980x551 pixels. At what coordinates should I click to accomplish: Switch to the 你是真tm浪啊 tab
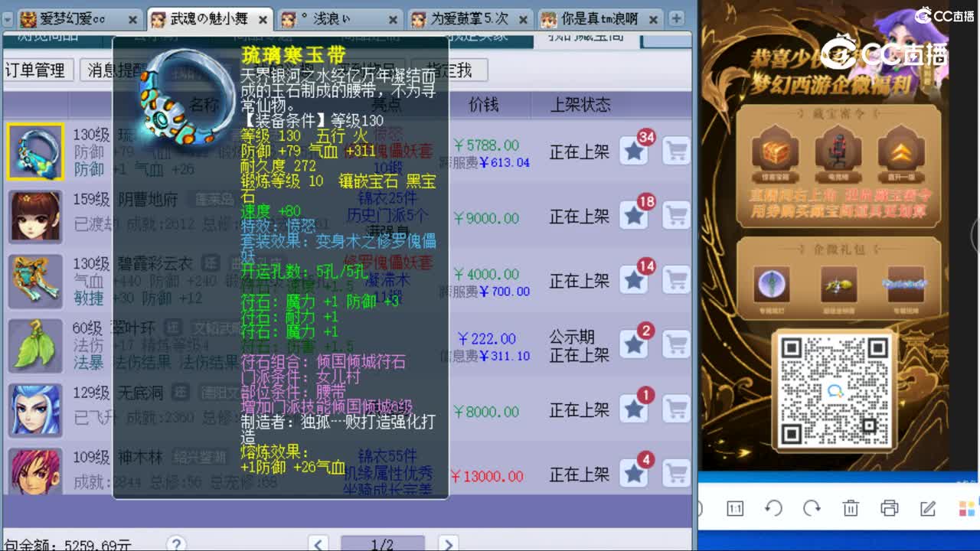601,20
